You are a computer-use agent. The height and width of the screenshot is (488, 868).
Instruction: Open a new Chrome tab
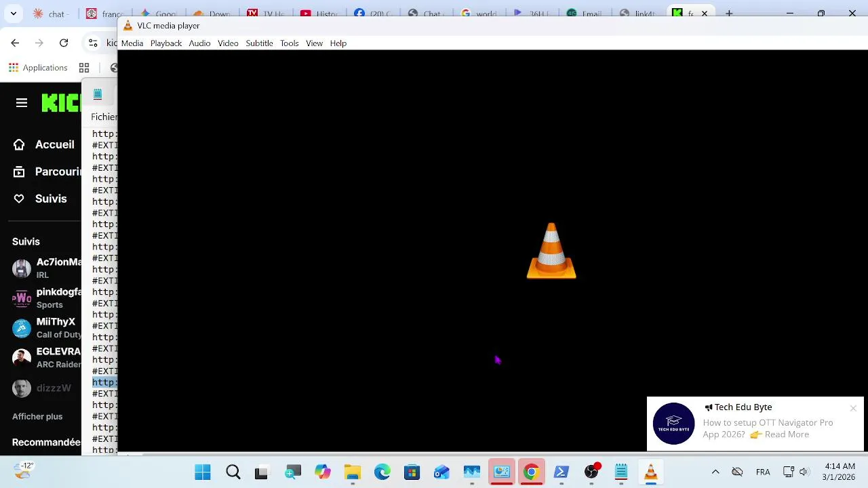coord(729,14)
